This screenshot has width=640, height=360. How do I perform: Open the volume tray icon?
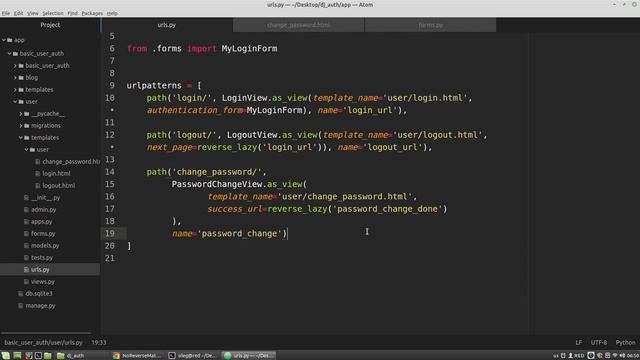[622, 356]
